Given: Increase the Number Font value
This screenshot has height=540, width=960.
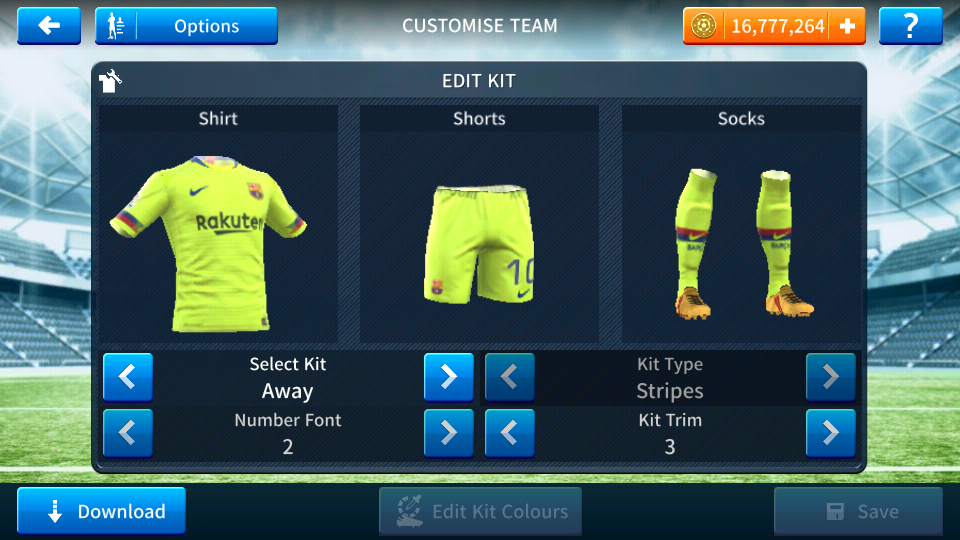Looking at the screenshot, I should (x=449, y=433).
